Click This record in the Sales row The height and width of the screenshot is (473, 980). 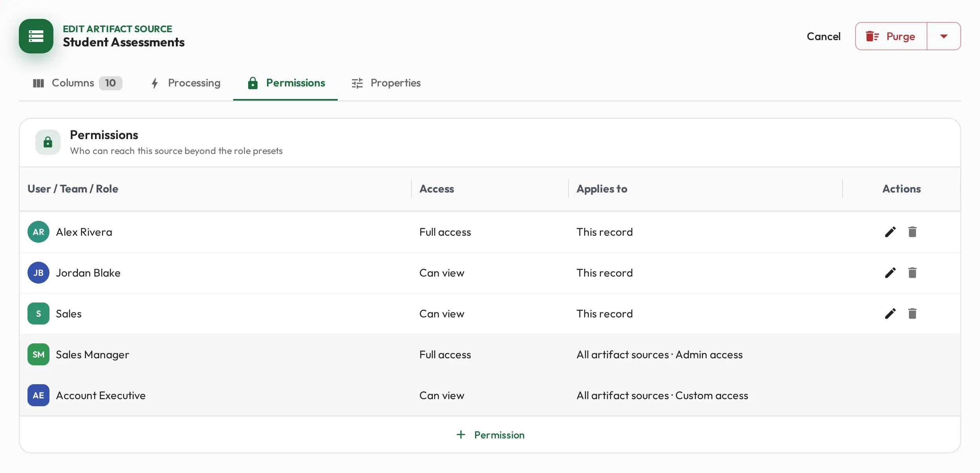[605, 314]
